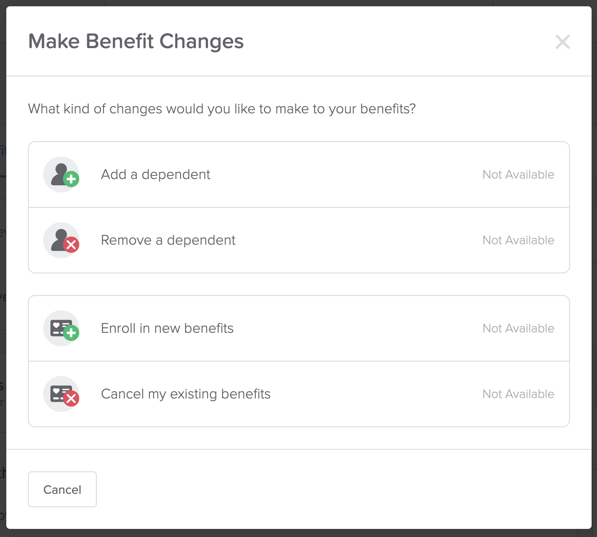Click the Make Benefit Changes title
This screenshot has width=597, height=537.
[x=136, y=42]
